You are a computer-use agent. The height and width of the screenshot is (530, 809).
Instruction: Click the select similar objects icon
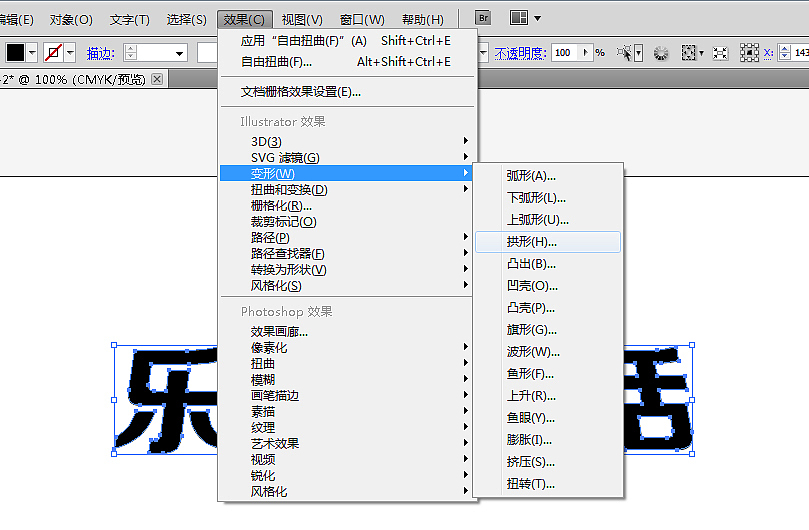click(624, 53)
